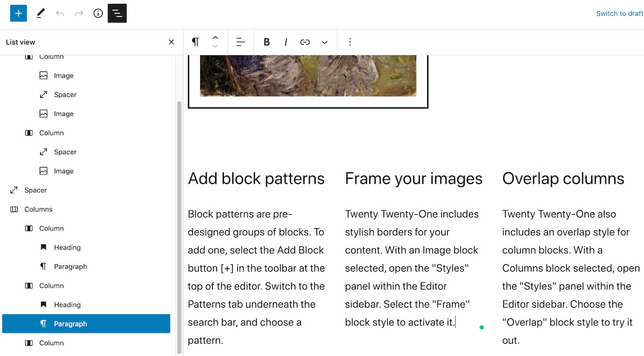Open the Paragraph block type switcher
This screenshot has height=356, width=644.
pos(195,42)
